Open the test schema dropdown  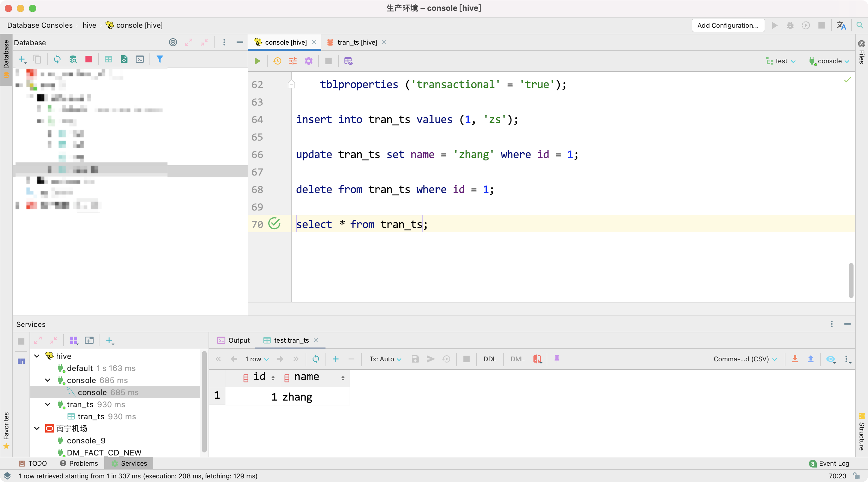pos(781,61)
